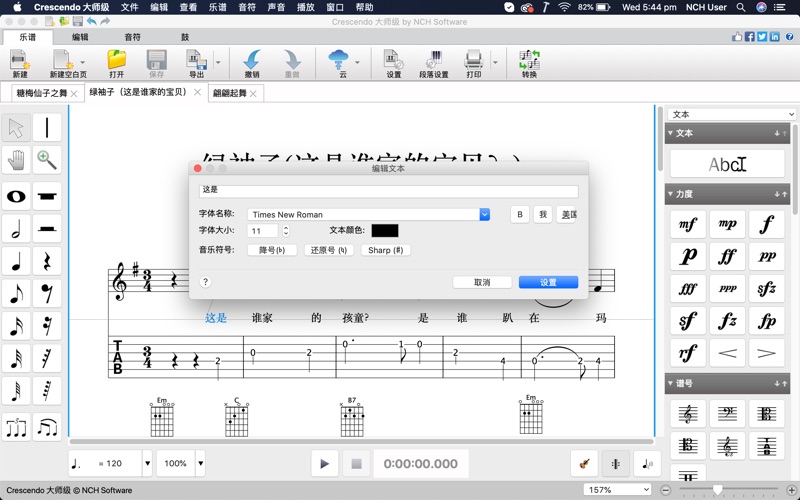Image resolution: width=800 pixels, height=500 pixels.
Task: Open the Times New Roman font dropdown
Action: [484, 214]
